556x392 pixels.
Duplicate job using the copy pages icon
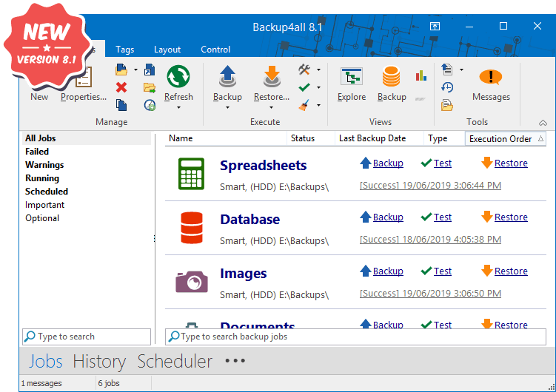click(x=121, y=105)
